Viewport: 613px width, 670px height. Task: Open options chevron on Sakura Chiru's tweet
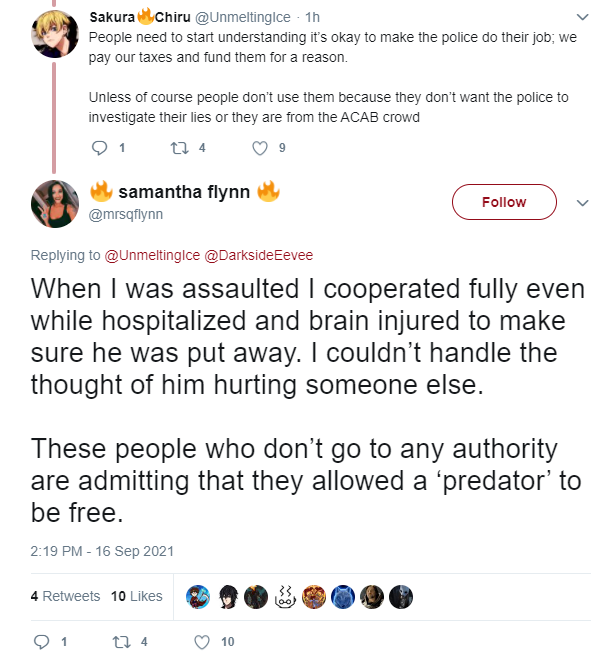coord(583,17)
